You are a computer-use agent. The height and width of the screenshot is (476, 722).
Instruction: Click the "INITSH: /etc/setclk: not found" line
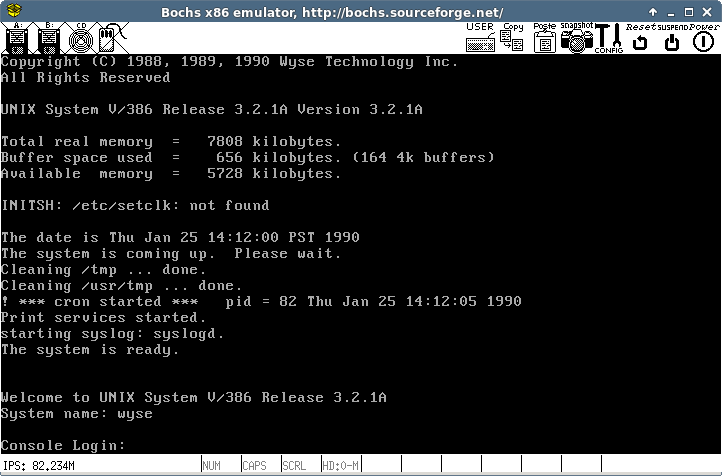click(135, 205)
